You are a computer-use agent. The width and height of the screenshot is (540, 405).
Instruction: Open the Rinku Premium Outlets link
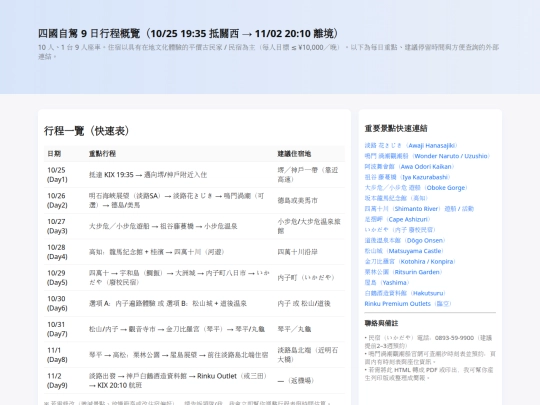click(x=408, y=304)
